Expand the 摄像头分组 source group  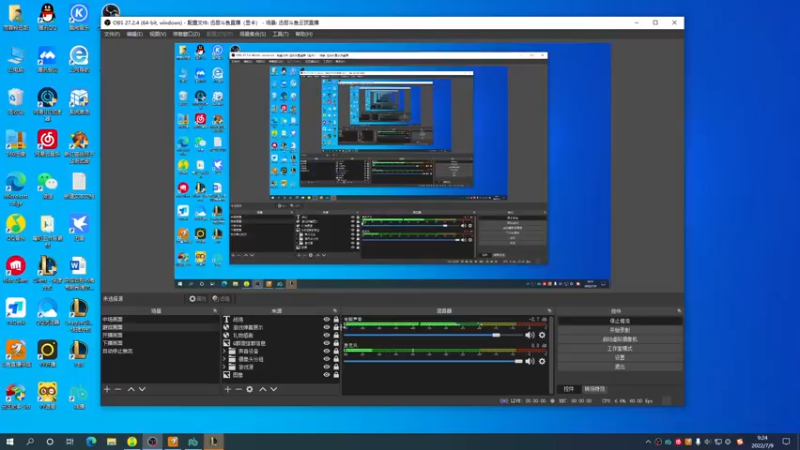point(224,359)
